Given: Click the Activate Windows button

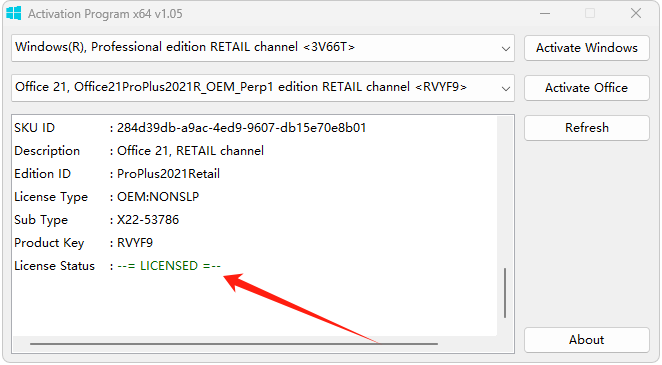Looking at the screenshot, I should click(x=586, y=48).
